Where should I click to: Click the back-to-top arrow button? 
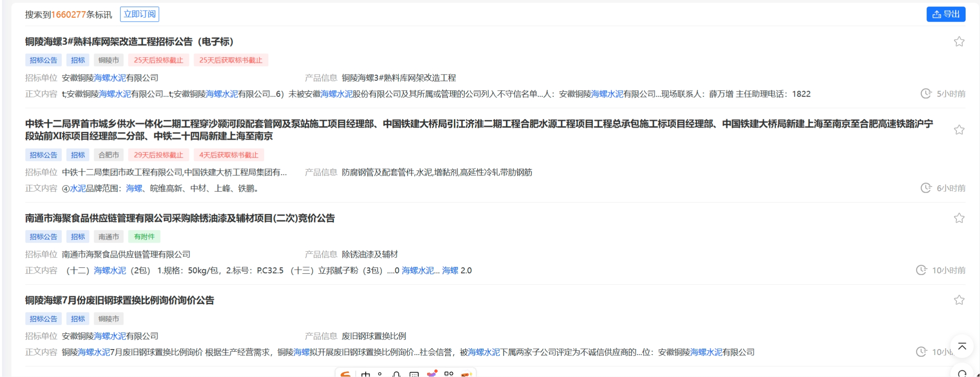pyautogui.click(x=962, y=347)
